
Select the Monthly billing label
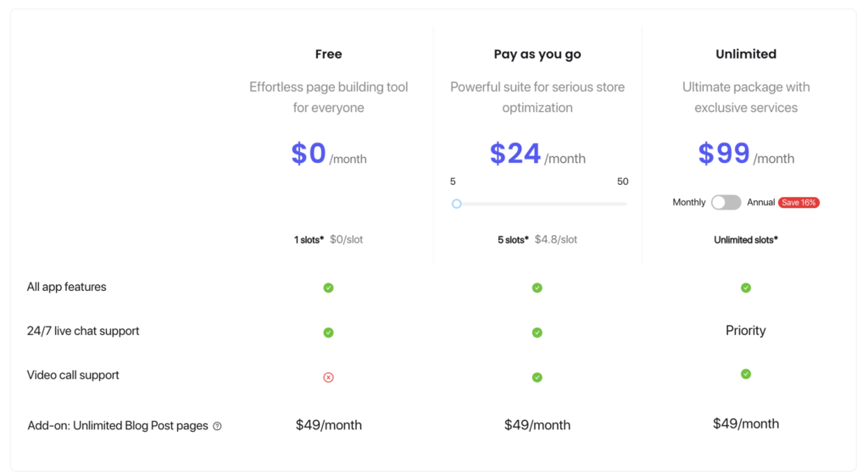tap(688, 202)
